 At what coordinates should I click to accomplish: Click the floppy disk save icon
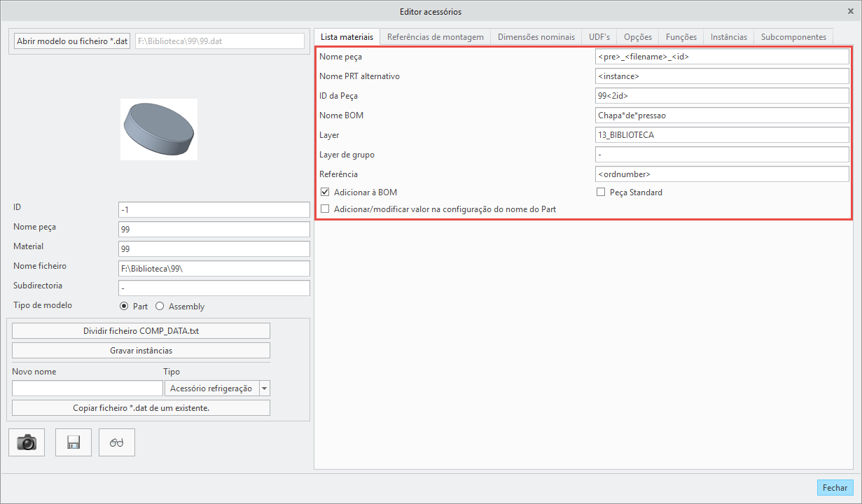tap(74, 442)
